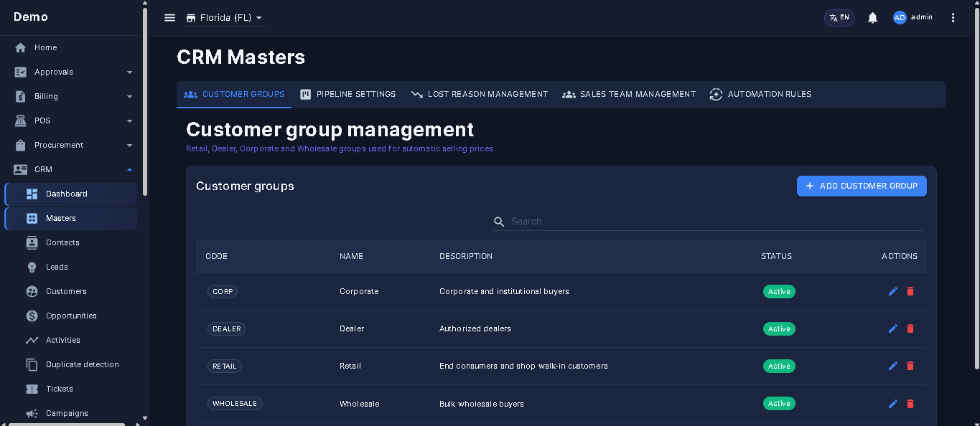Click the admin avatar icon
Viewport: 980px width, 426px height.
pyautogui.click(x=900, y=18)
